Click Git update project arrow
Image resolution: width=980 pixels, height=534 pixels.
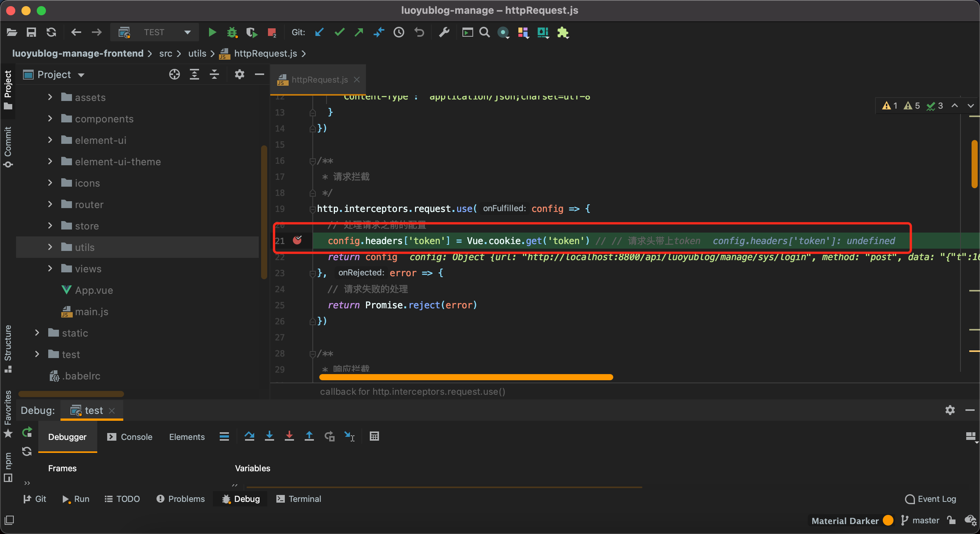pos(319,33)
